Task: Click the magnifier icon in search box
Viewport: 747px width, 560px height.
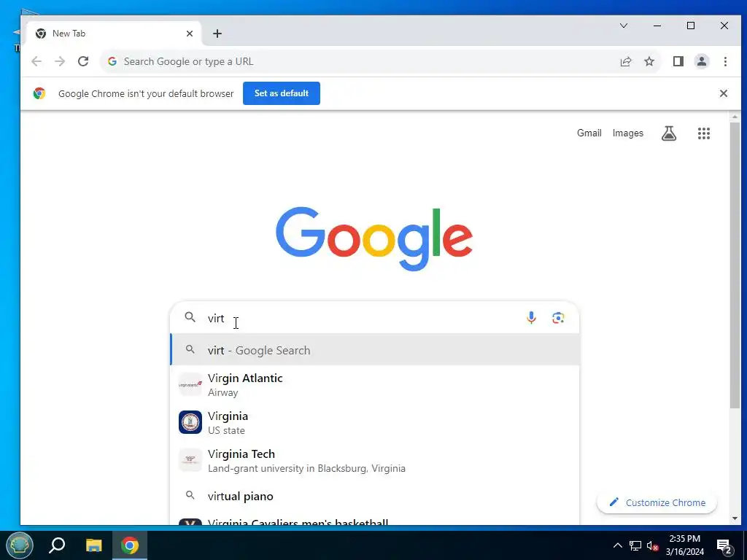Action: pyautogui.click(x=190, y=317)
